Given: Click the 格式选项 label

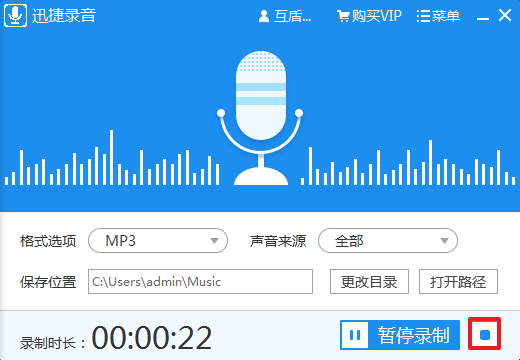Looking at the screenshot, I should [48, 241].
